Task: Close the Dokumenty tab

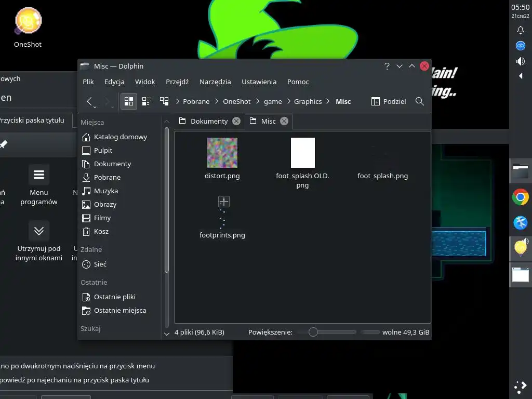Action: point(236,121)
